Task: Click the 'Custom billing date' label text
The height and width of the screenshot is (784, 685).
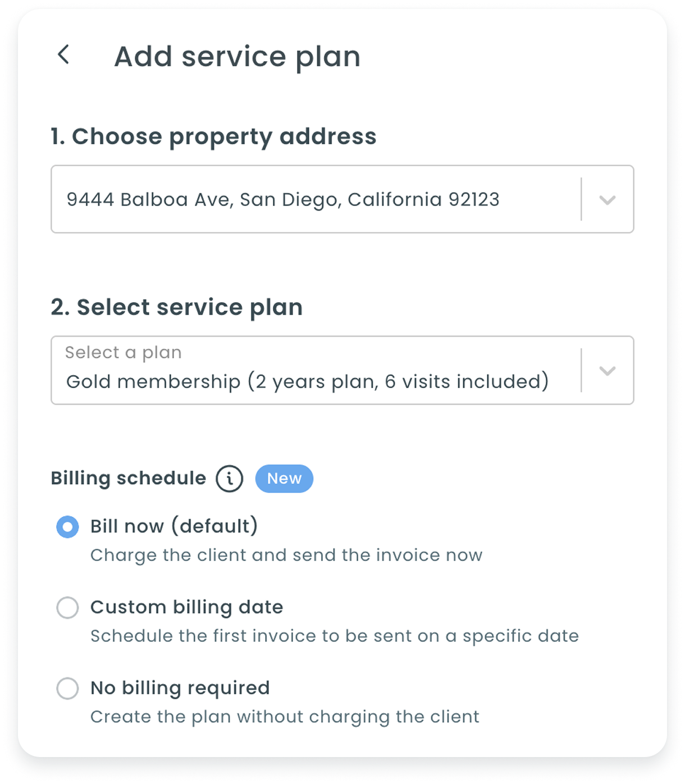Action: (186, 608)
